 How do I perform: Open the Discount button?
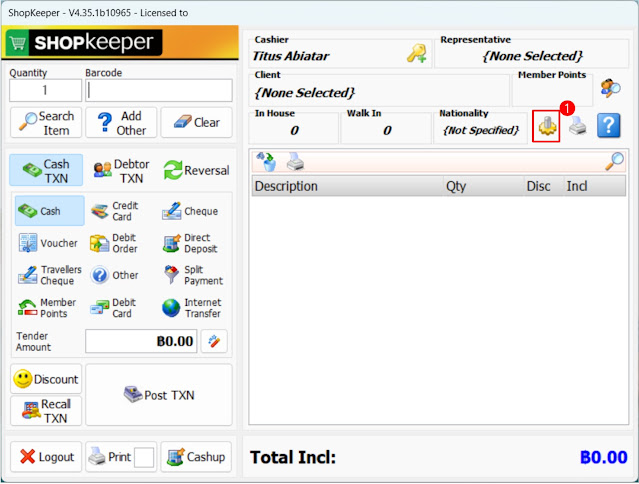click(x=46, y=379)
